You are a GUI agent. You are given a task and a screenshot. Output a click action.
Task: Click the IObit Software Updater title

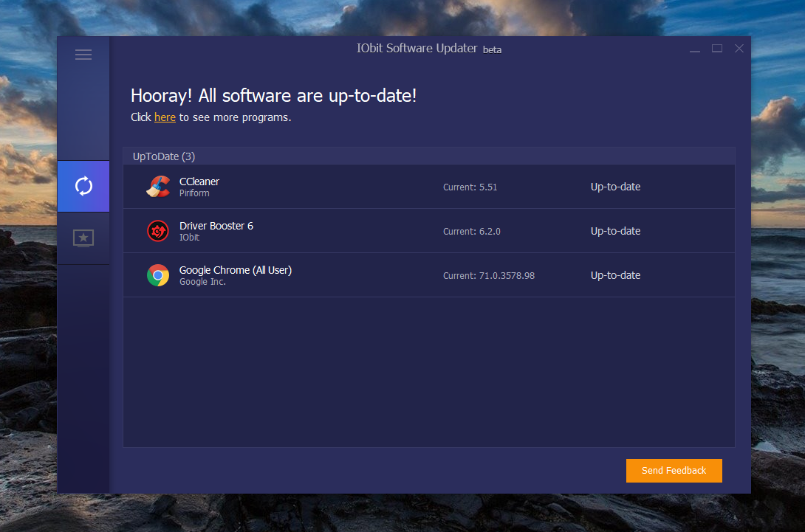tap(417, 49)
